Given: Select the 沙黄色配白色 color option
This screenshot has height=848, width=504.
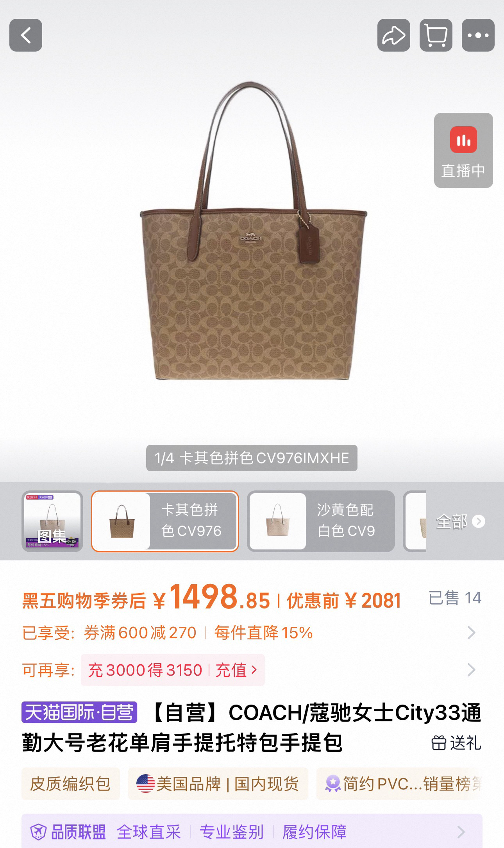Looking at the screenshot, I should tap(321, 521).
